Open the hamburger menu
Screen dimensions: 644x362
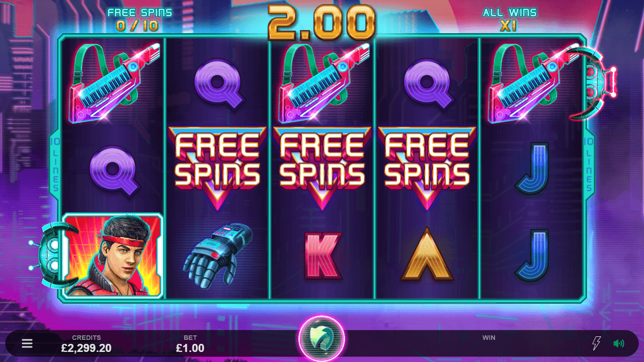[27, 343]
